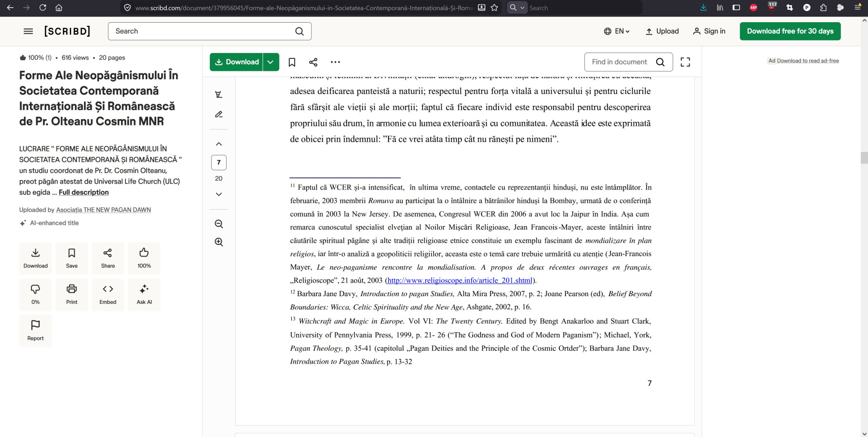
Task: Select the annotation pencil tool
Action: (219, 114)
